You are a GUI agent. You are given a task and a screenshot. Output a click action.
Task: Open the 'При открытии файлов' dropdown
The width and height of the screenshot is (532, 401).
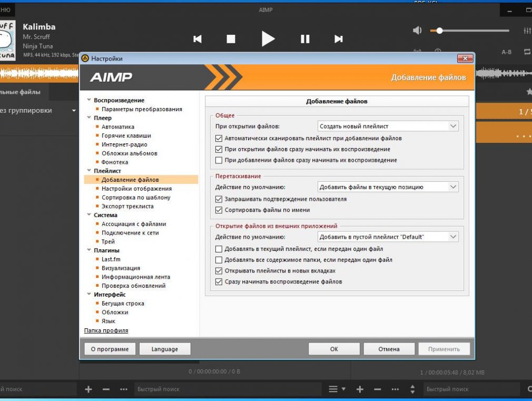click(x=388, y=126)
